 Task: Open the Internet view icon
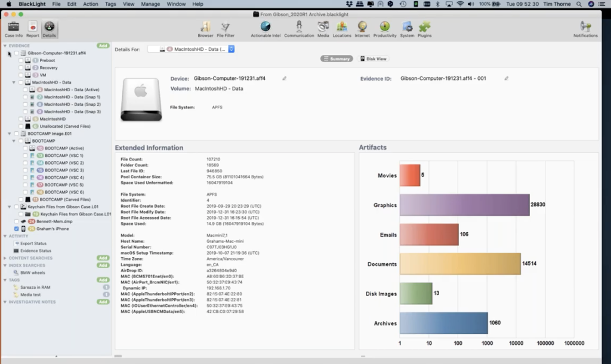362,29
